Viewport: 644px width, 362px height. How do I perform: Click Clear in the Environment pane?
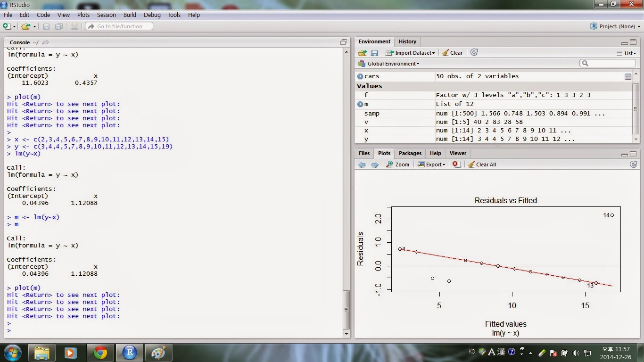(x=452, y=52)
